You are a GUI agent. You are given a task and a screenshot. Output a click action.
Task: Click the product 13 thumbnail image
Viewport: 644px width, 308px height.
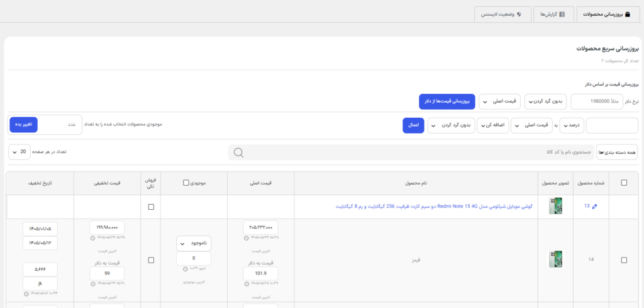tap(556, 206)
